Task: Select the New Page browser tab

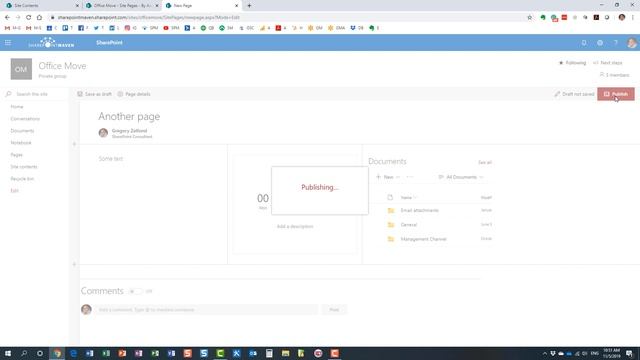Action: [202, 6]
